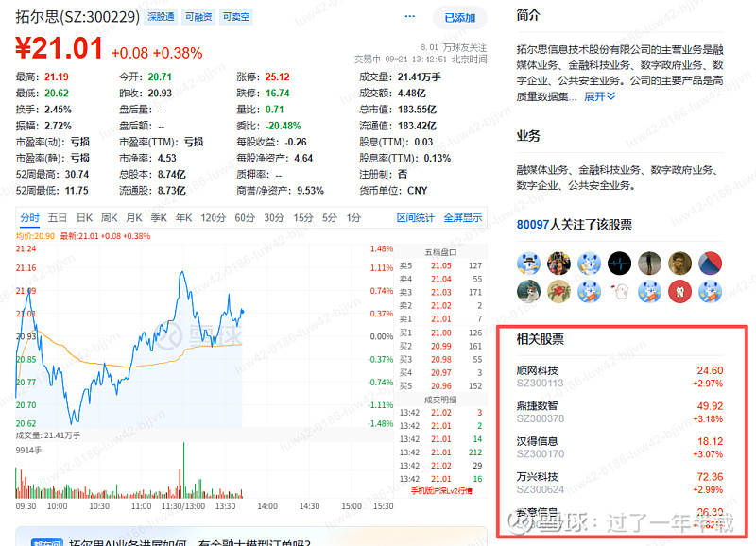Click sell level 卖1 at 21.01
The width and height of the screenshot is (756, 546).
click(440, 318)
